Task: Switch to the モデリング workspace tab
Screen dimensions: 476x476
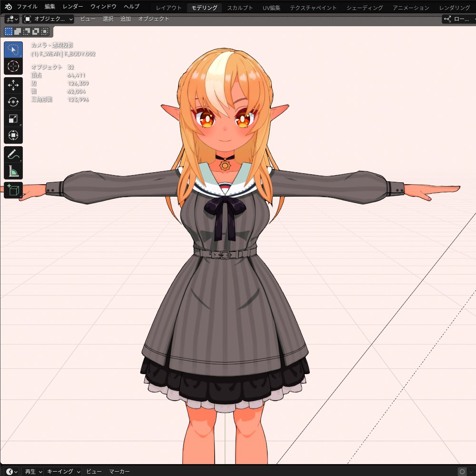Action: [x=204, y=8]
